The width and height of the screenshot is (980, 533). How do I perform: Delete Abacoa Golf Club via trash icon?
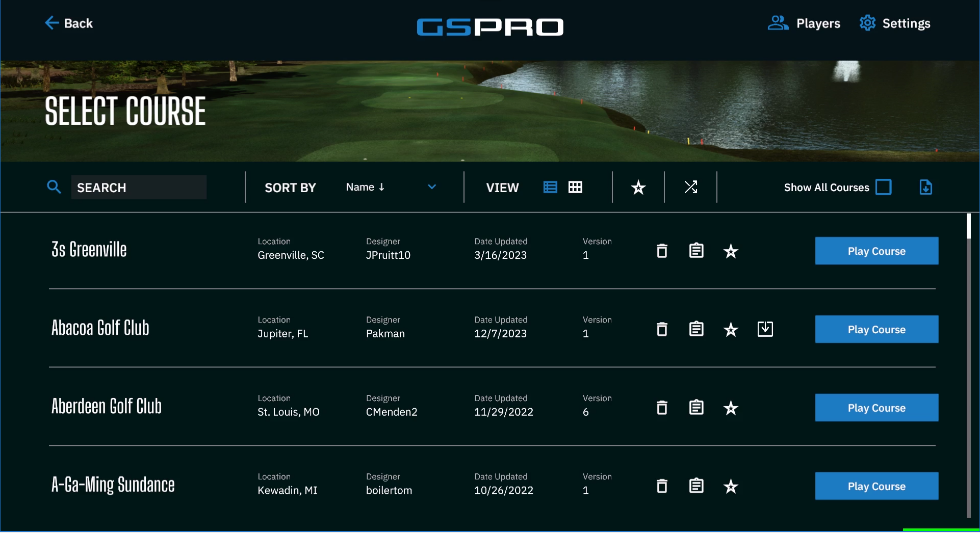(x=662, y=329)
